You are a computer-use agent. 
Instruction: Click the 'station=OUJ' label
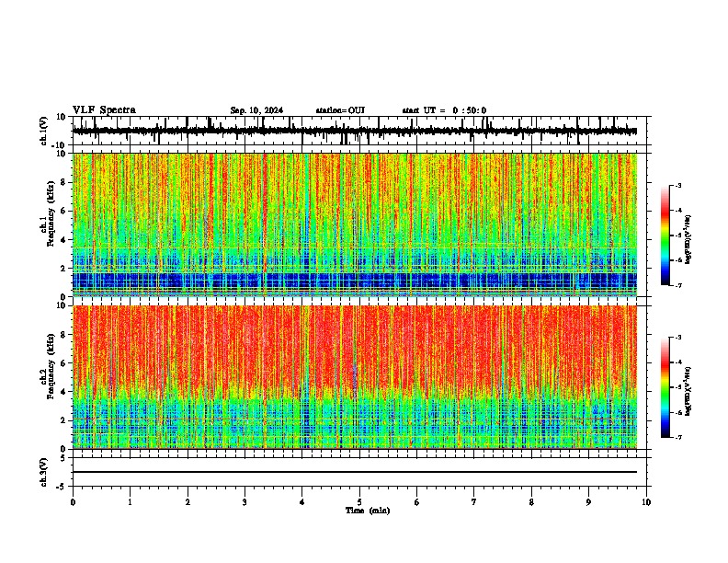tap(340, 110)
